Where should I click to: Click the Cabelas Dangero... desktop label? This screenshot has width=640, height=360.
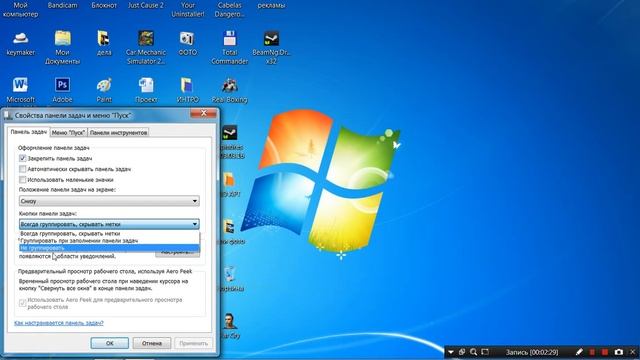[229, 10]
